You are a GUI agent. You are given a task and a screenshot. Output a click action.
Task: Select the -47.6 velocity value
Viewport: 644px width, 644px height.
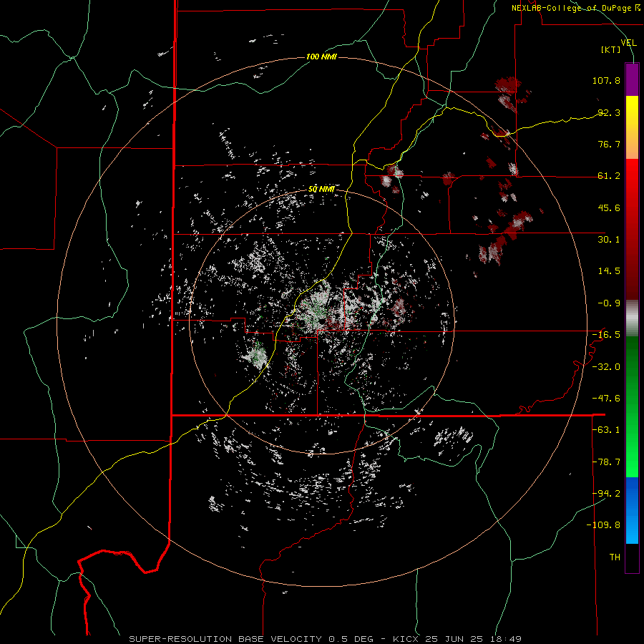606,399
